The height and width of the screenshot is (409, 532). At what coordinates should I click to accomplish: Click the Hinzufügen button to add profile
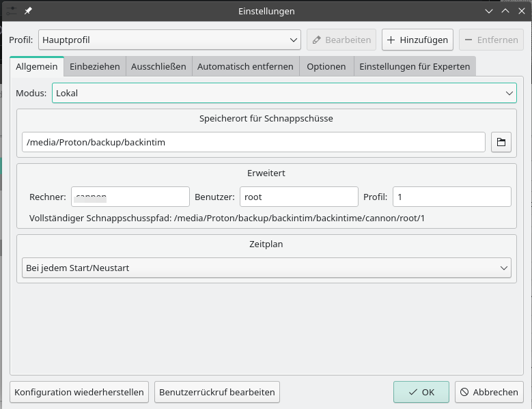417,40
